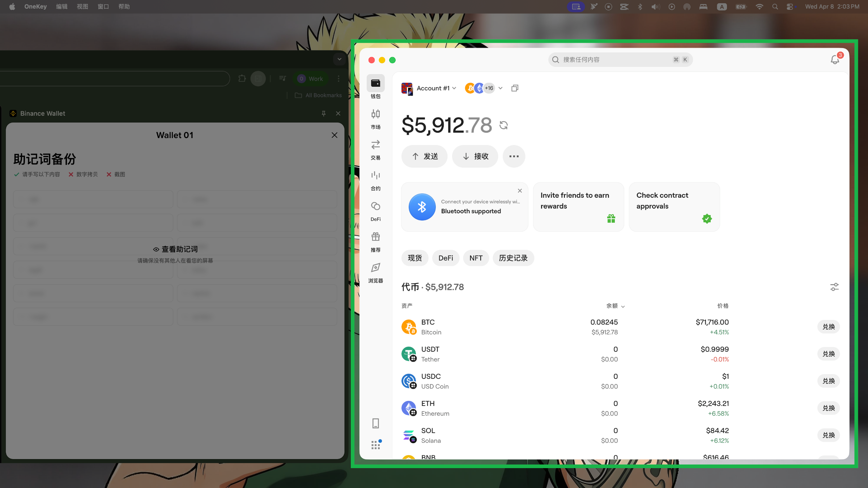The width and height of the screenshot is (868, 488).
Task: Open the Trade (交易) sidebar section
Action: (x=375, y=150)
